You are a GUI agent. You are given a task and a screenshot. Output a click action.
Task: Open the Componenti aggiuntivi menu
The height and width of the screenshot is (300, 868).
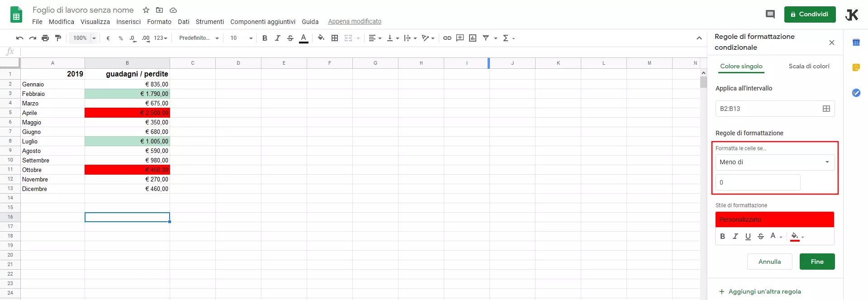(263, 22)
